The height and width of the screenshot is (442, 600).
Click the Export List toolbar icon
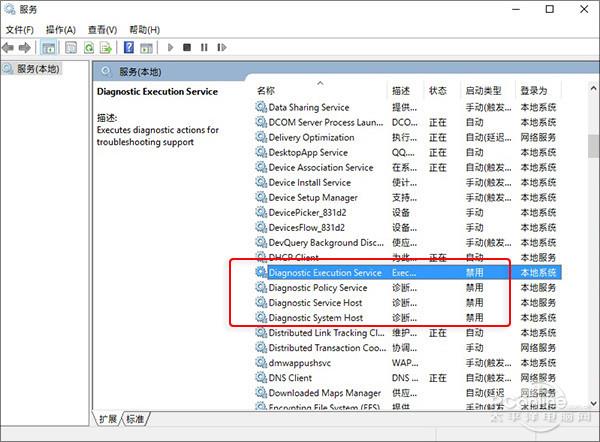(x=106, y=47)
